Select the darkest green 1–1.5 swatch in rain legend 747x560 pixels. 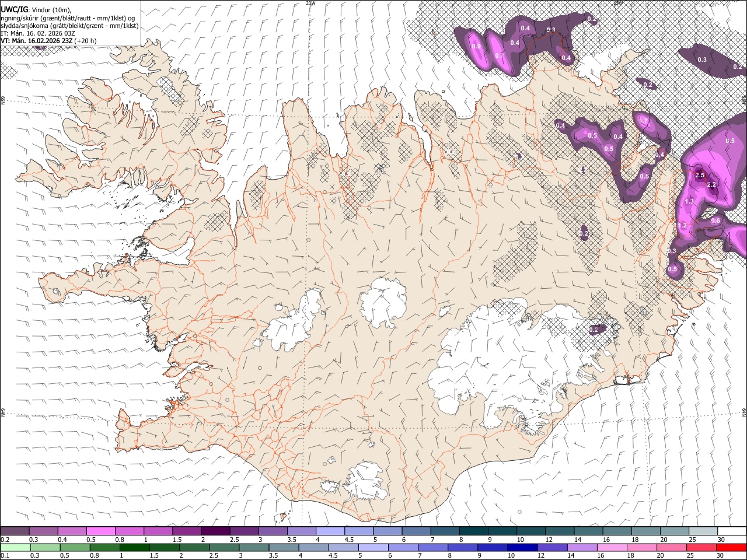point(134,547)
